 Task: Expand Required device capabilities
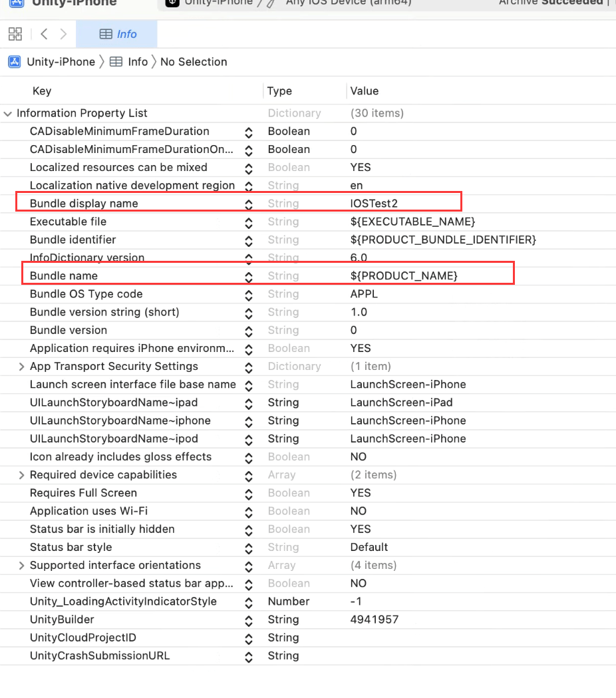pyautogui.click(x=21, y=475)
